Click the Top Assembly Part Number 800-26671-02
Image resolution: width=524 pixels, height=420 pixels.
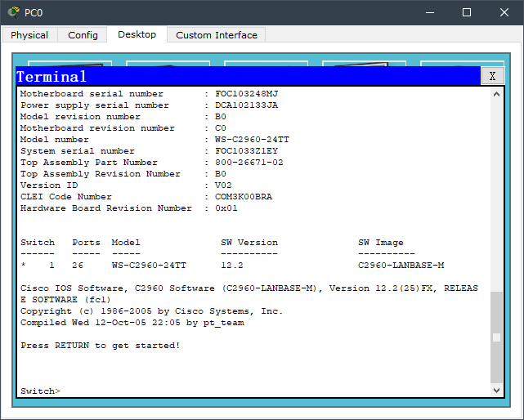249,162
